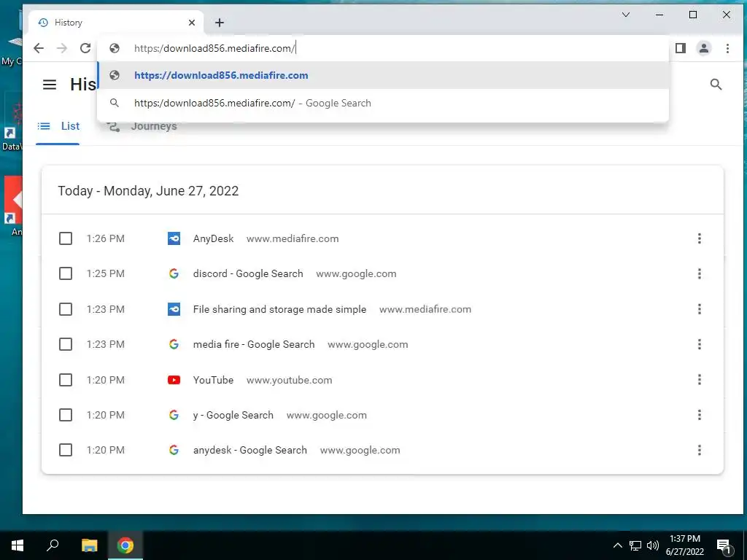Switch to the List tab
The image size is (747, 560).
tap(58, 126)
